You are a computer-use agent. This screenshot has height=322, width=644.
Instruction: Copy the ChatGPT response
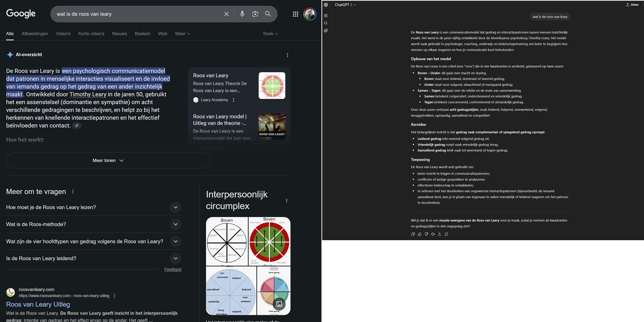[413, 234]
